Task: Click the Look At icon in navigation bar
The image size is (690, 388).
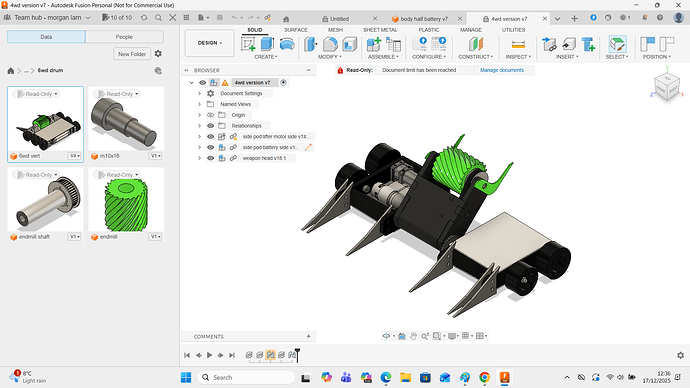Action: click(x=402, y=336)
